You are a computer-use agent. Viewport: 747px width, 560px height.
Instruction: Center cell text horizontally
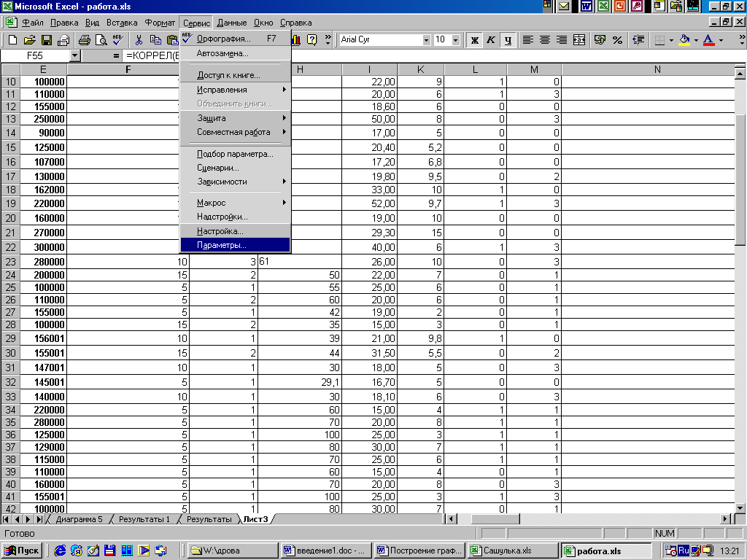(x=544, y=40)
